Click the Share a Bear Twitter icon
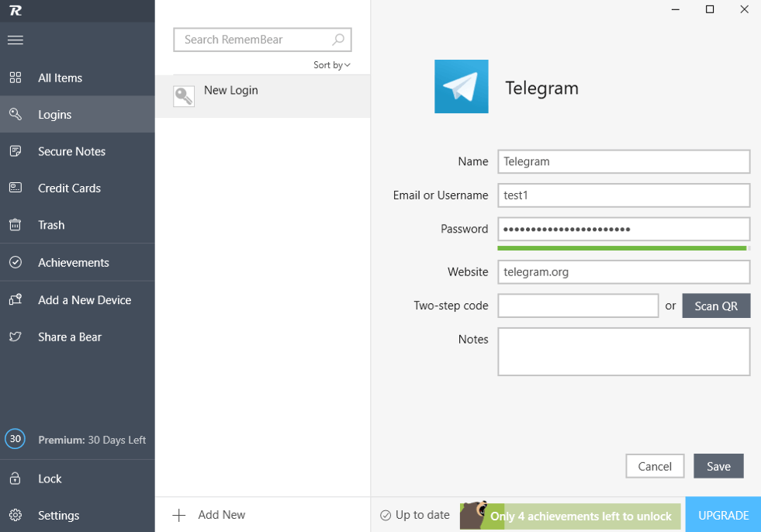 click(15, 337)
